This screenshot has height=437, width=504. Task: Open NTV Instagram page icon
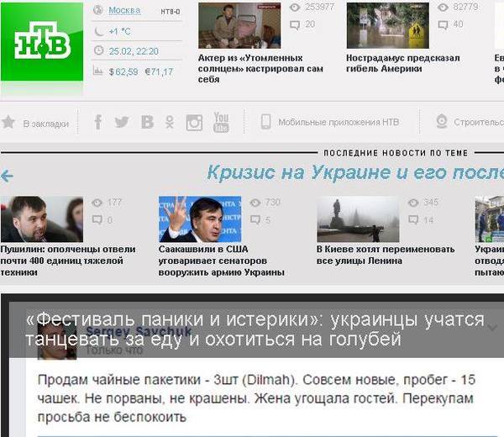point(194,123)
